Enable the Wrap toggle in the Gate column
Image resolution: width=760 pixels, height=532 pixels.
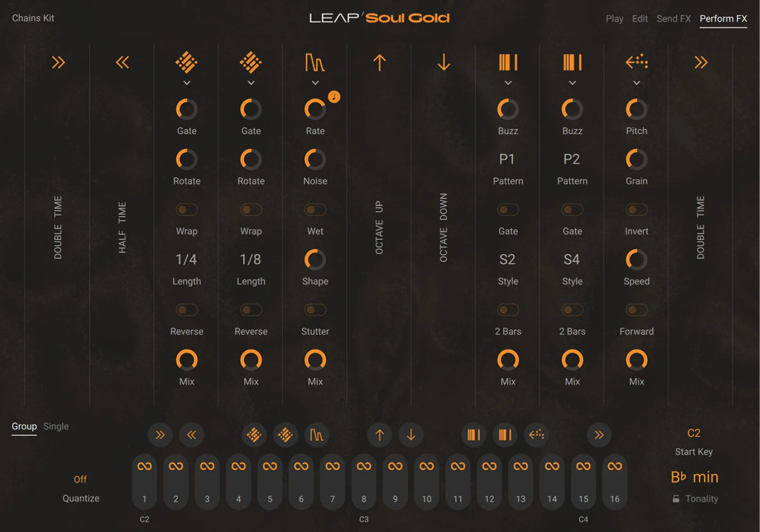point(186,210)
